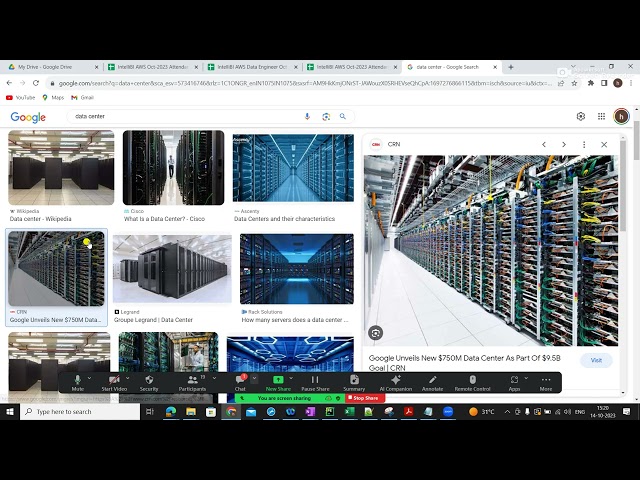Start a New Share in Zoom

click(x=278, y=383)
